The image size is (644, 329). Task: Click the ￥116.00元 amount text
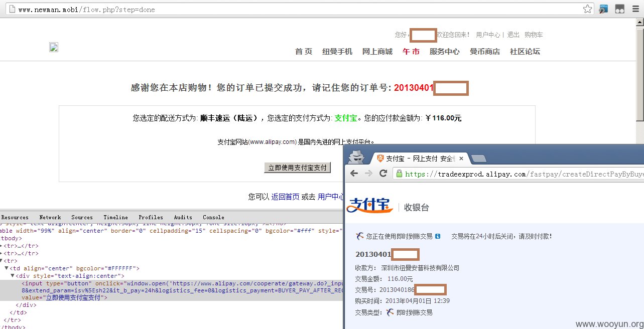[x=443, y=118]
